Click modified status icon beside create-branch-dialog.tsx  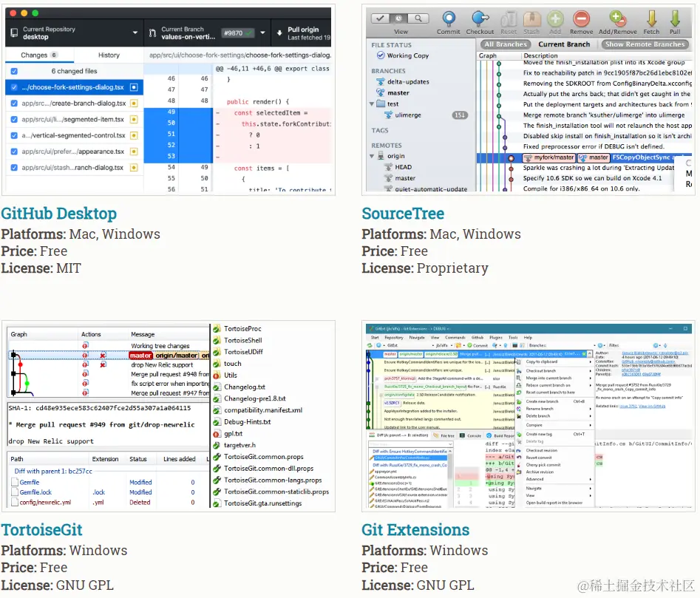click(134, 103)
